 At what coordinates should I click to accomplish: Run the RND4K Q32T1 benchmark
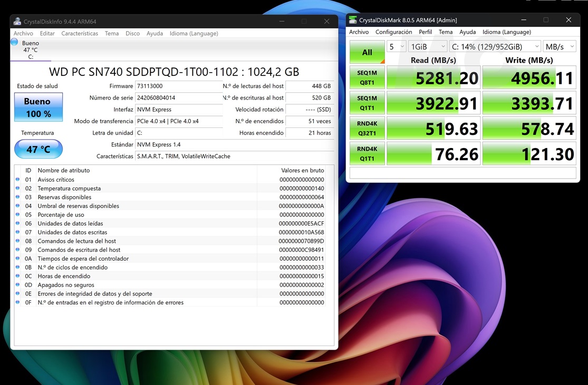click(x=367, y=128)
